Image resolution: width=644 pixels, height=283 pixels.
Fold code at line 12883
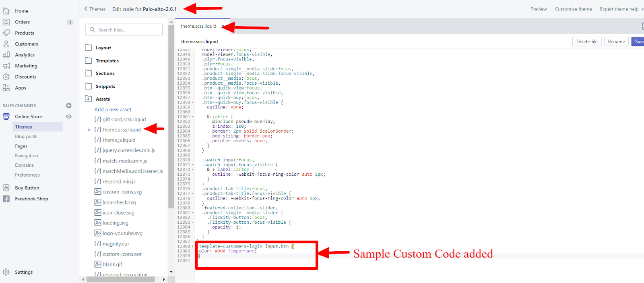pyautogui.click(x=192, y=223)
